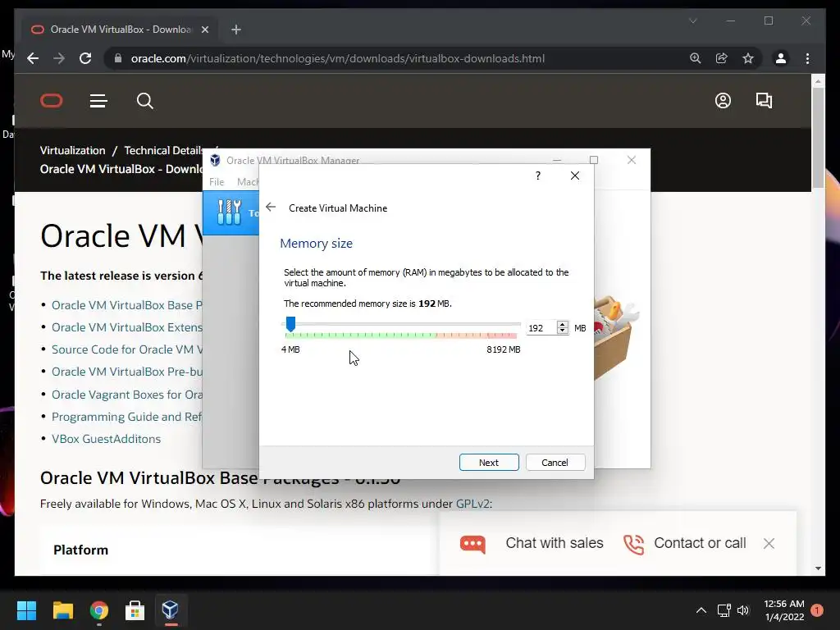Open a new Chrome tab
Viewport: 840px width, 630px height.
(x=236, y=30)
